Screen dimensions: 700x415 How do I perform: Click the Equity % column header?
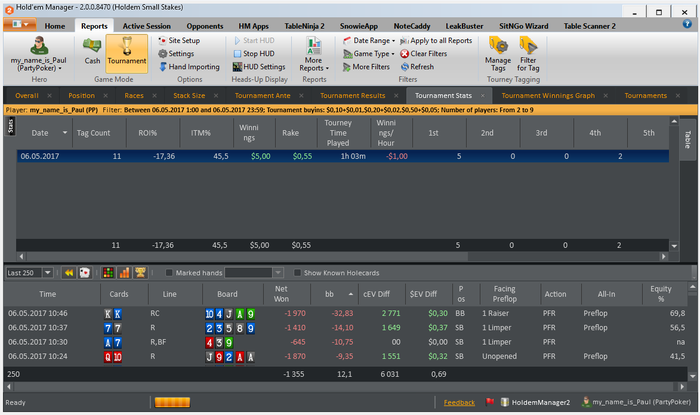point(660,294)
